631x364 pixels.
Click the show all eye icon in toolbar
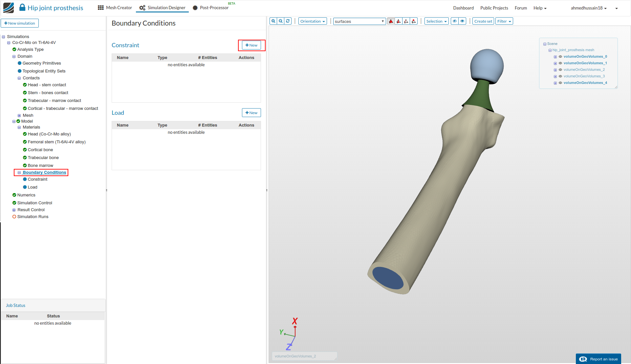(462, 21)
